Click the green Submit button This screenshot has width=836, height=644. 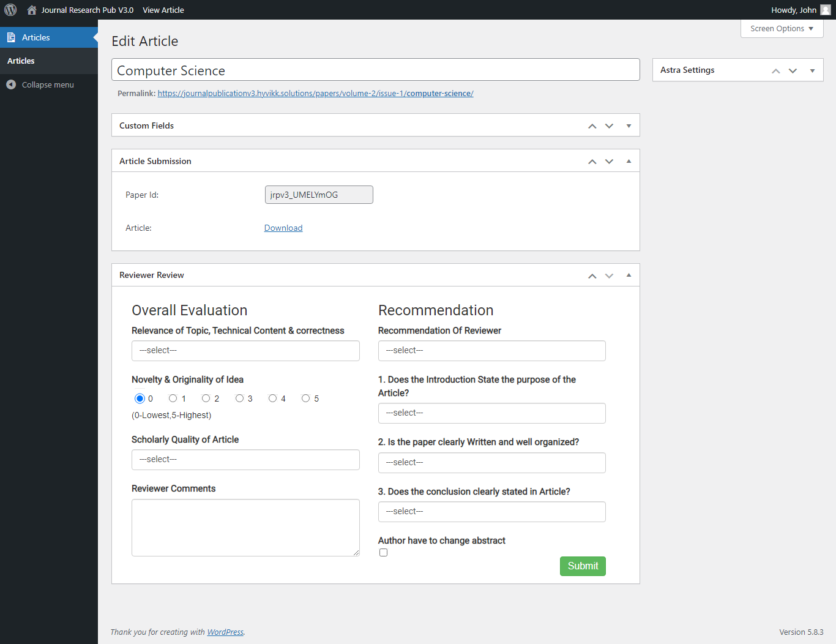(582, 566)
